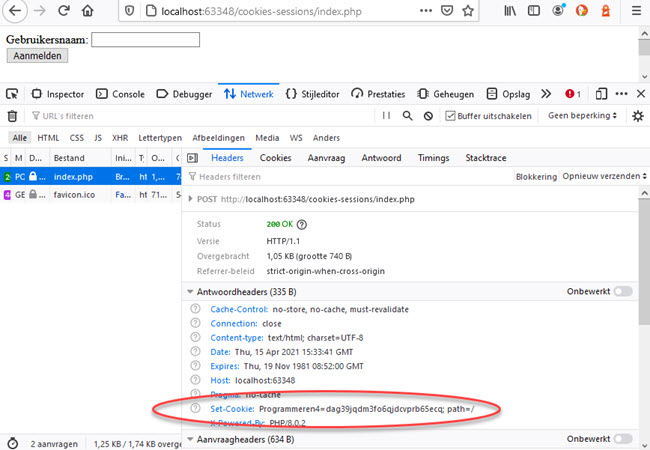Filter requests by XHR type
Screen dimensions: 650x450
click(120, 138)
